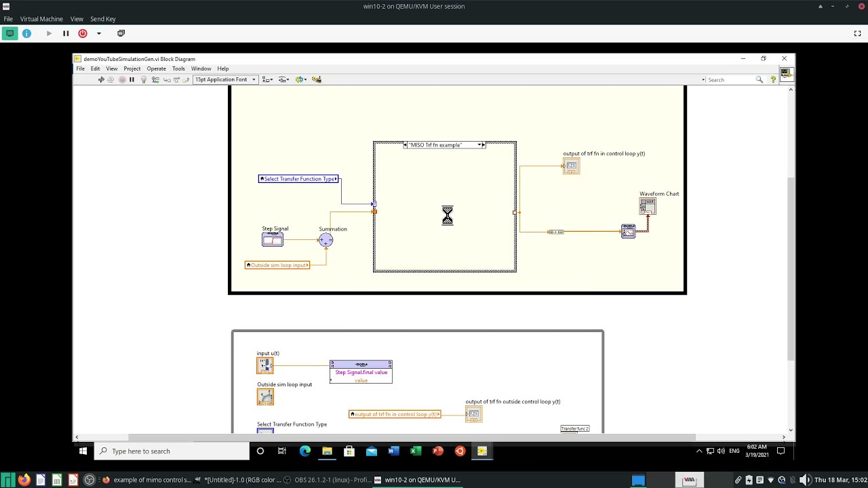The image size is (868, 488).
Task: Click the Transfer func 2 label
Action: (x=575, y=428)
